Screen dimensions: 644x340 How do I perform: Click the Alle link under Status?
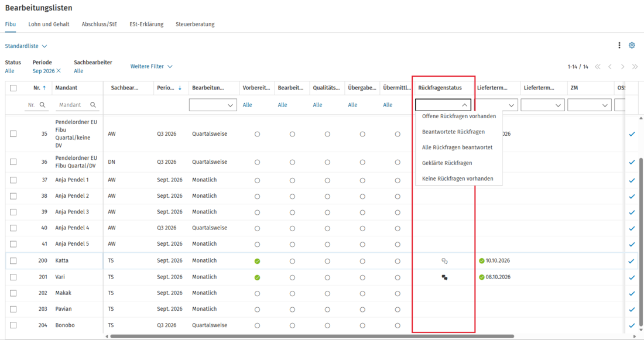click(10, 71)
